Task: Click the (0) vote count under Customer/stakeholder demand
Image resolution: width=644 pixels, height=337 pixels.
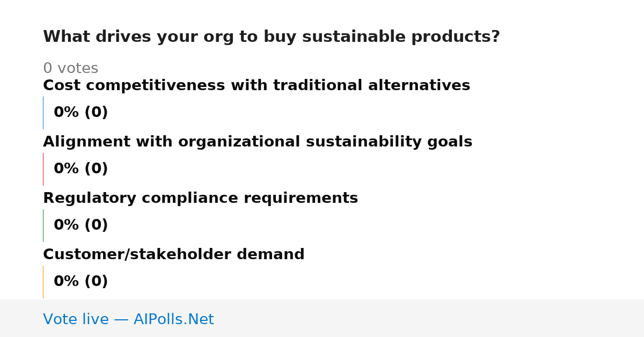Action: tap(96, 282)
